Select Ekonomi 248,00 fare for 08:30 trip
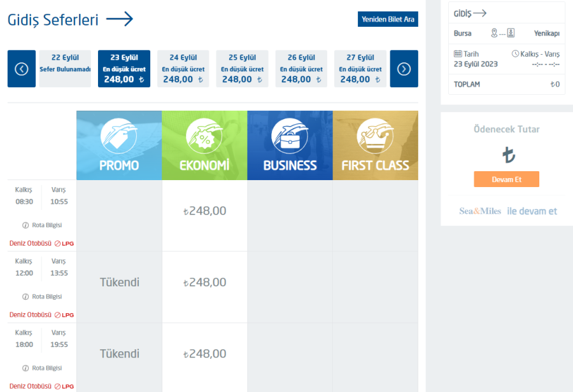Screen dimensions: 573x392 click(x=204, y=211)
